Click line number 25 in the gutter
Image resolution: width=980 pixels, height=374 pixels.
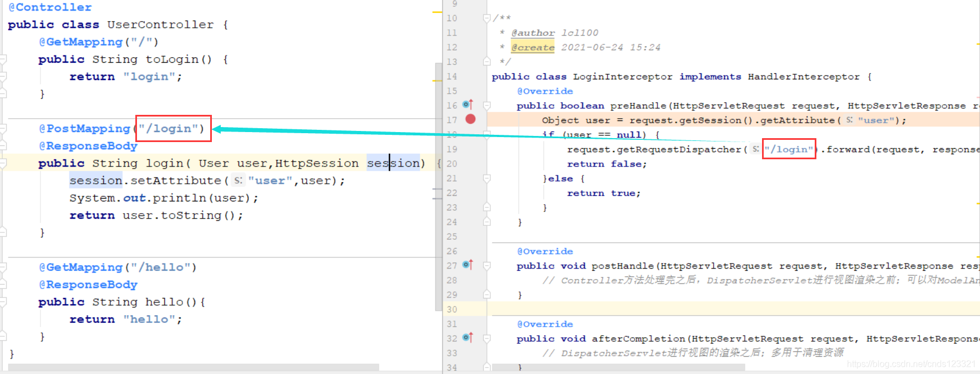pyautogui.click(x=452, y=236)
